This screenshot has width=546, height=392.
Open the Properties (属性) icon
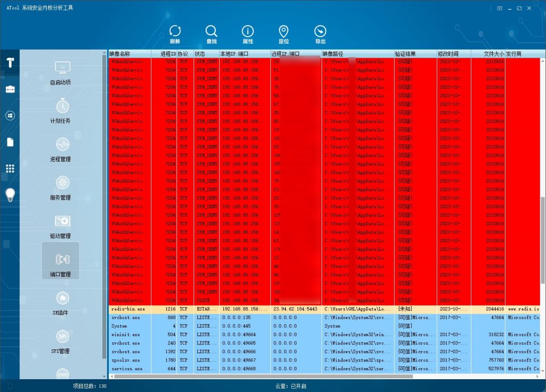click(247, 34)
